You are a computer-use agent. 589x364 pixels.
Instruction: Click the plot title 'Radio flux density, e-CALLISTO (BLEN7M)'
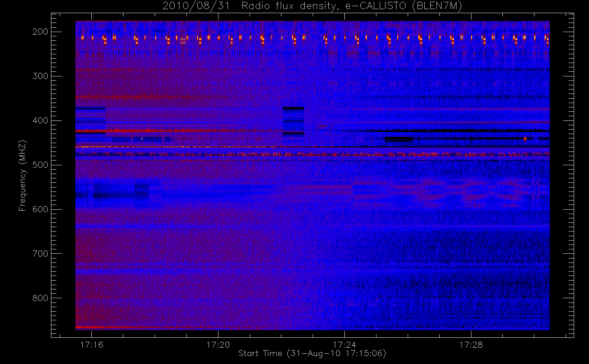tap(352, 6)
